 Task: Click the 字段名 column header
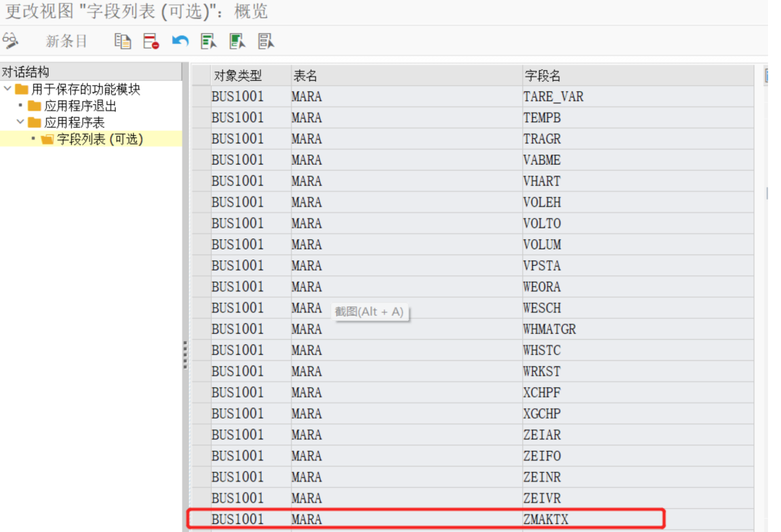638,76
